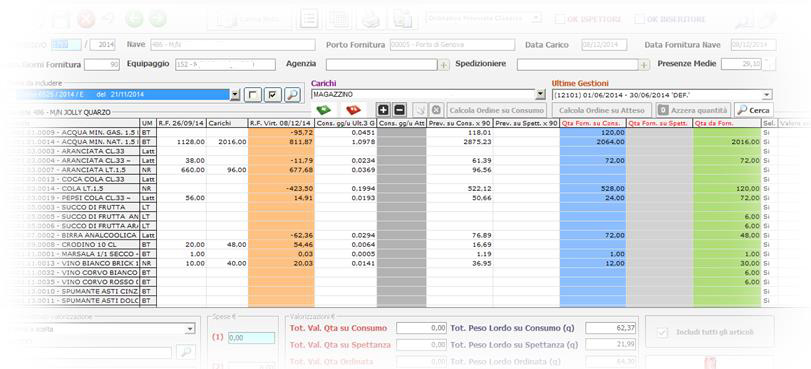Click the black plus expand icon
This screenshot has width=811, height=369.
pos(383,110)
